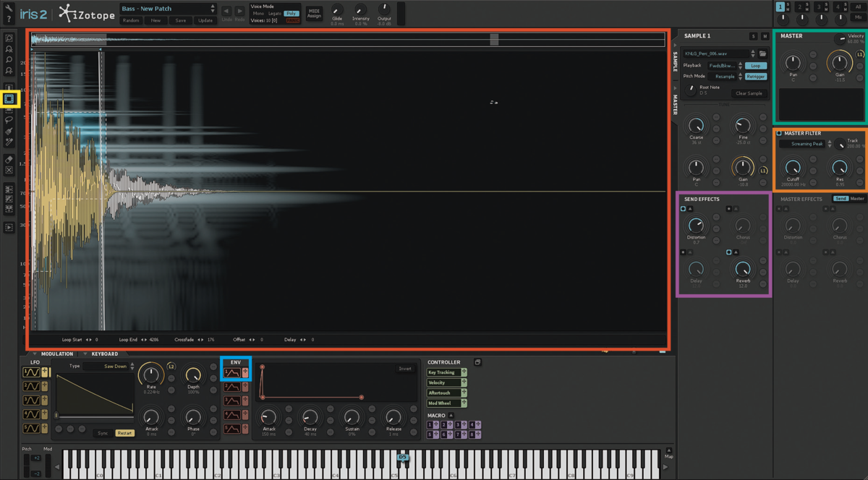Viewport: 868px width, 480px height.
Task: Click the Clear Sample button
Action: [x=749, y=93]
